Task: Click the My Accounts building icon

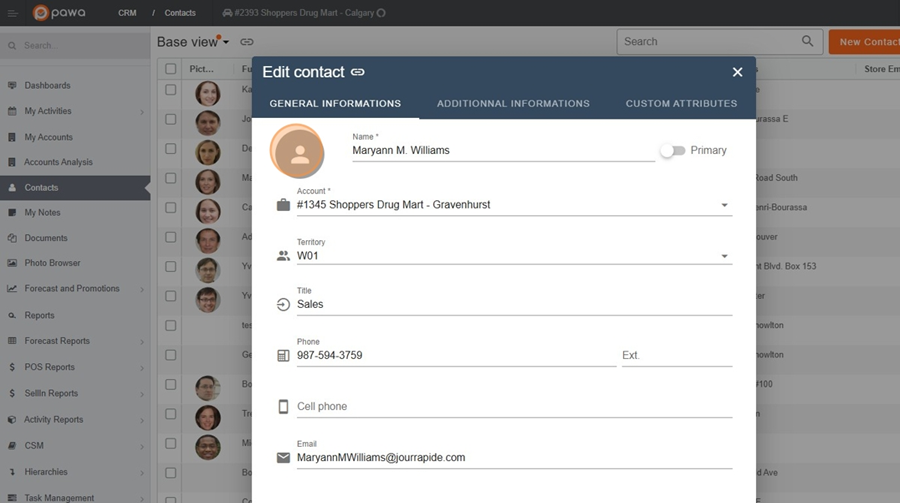Action: tap(12, 137)
